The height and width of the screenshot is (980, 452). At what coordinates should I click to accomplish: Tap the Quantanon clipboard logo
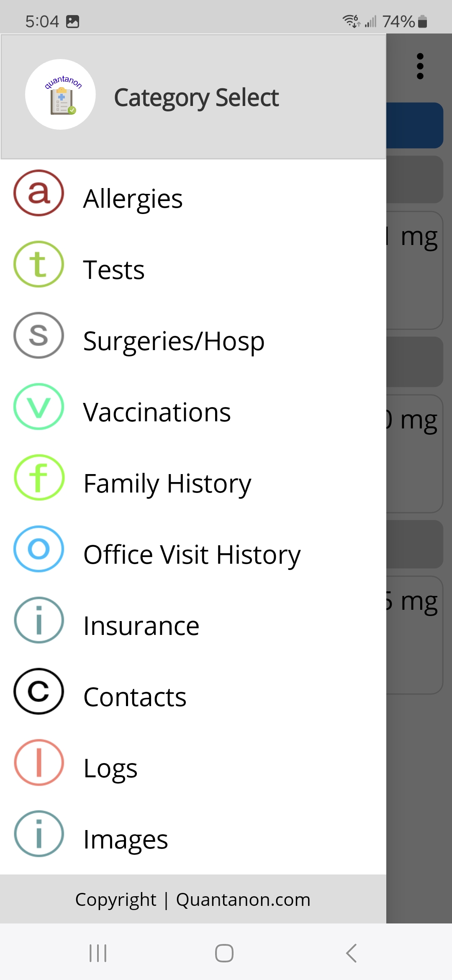[61, 95]
